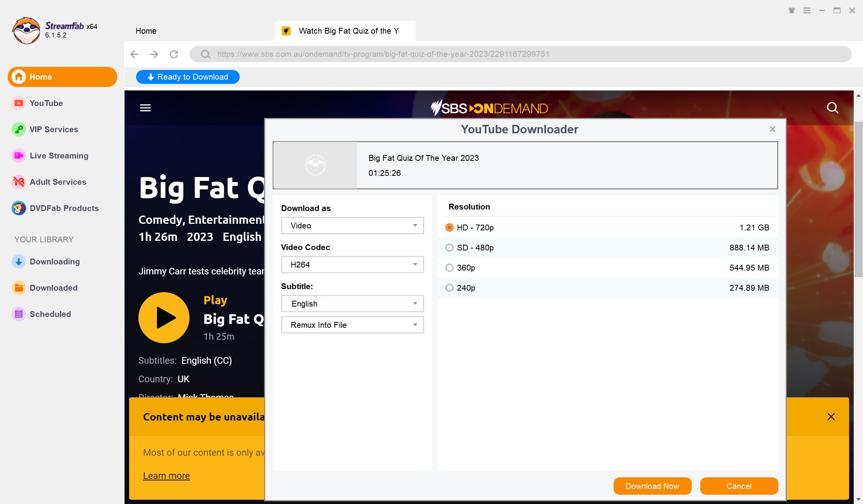Click the 544.95 MB file size
The height and width of the screenshot is (504, 863).
[x=749, y=268]
